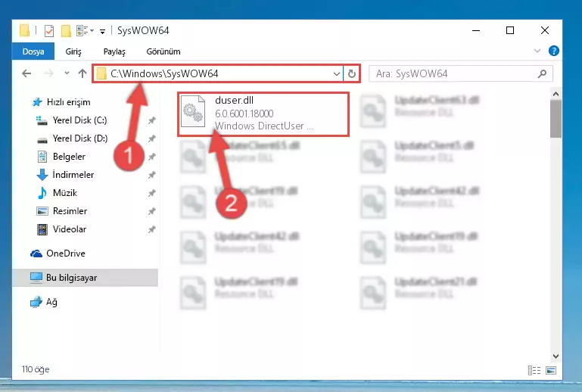Open the blue Help question mark
The height and width of the screenshot is (392, 582).
click(x=553, y=51)
